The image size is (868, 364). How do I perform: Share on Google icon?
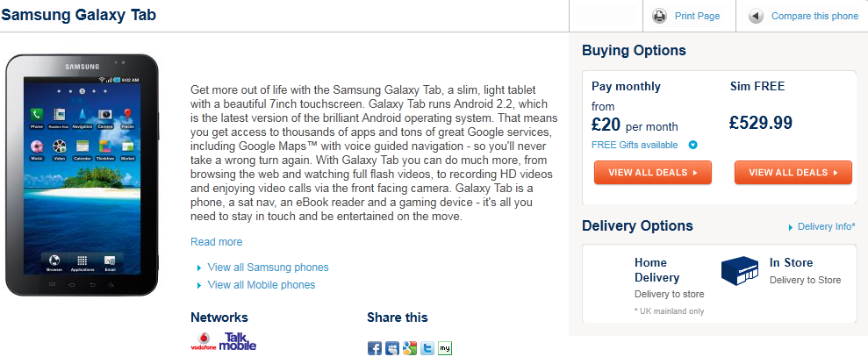click(410, 348)
